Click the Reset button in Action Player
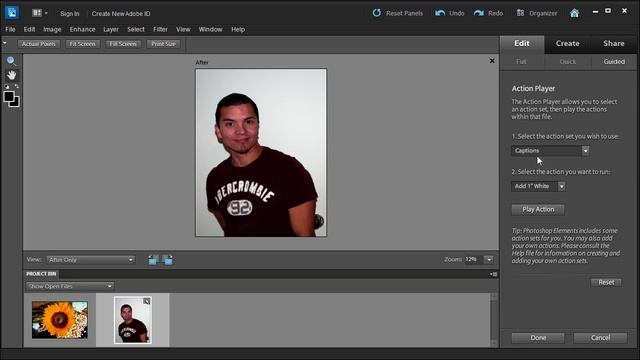This screenshot has width=640, height=360. [606, 282]
